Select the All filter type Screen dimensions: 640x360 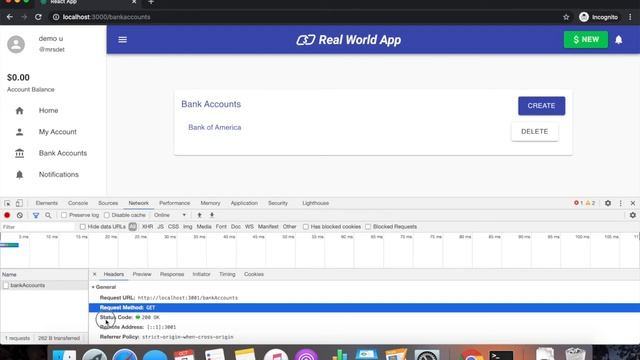point(133,227)
